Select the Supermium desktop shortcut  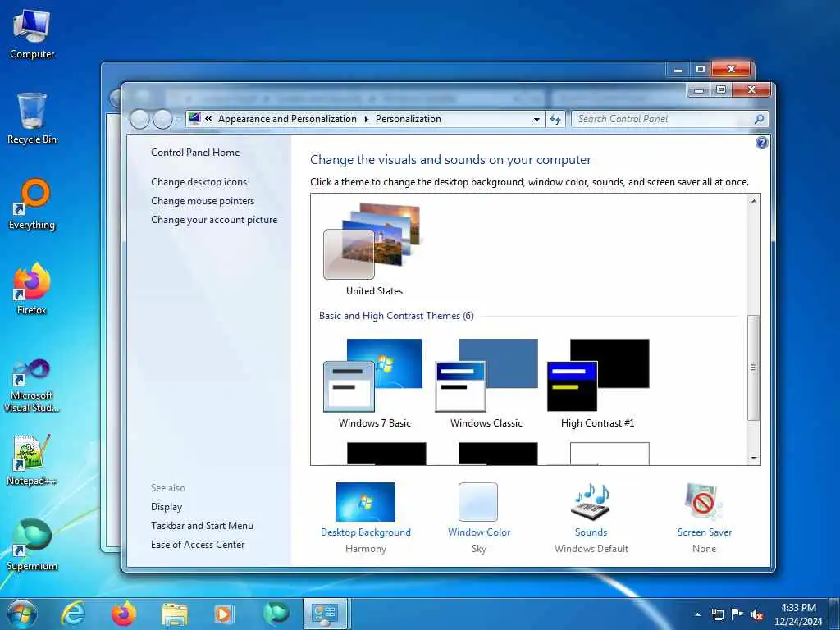(32, 545)
